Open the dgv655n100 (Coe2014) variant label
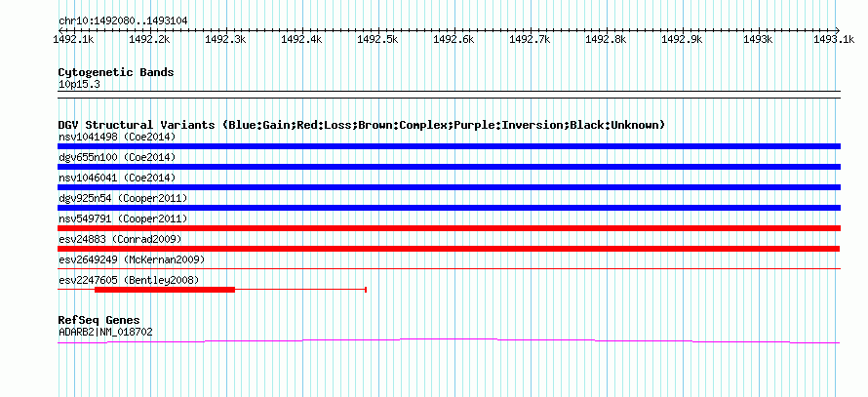Image resolution: width=868 pixels, height=397 pixels. tap(117, 157)
